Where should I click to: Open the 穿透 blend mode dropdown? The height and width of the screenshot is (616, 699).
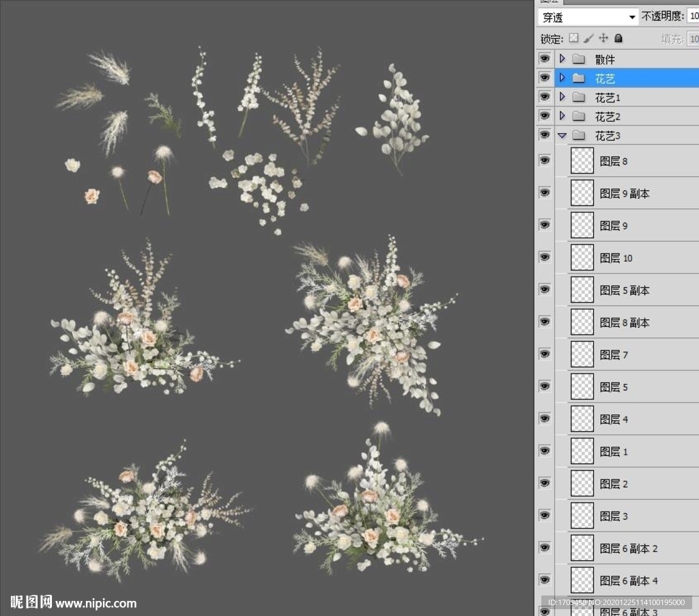588,17
